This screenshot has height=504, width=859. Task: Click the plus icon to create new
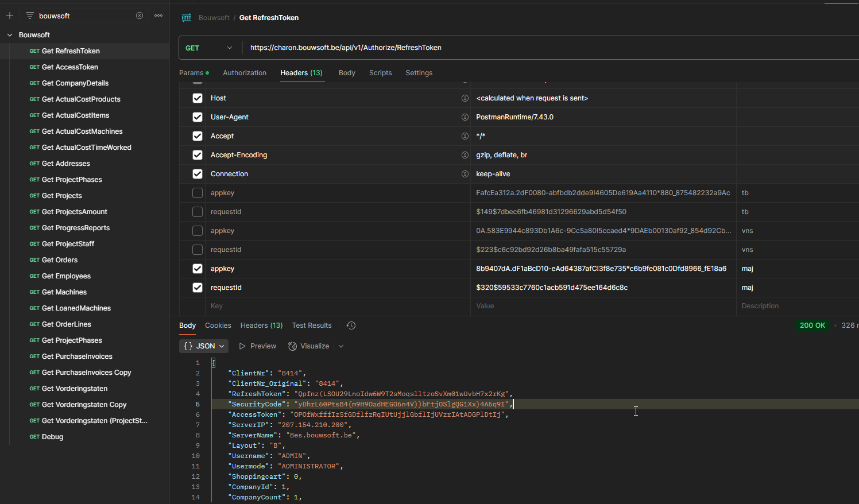click(10, 15)
